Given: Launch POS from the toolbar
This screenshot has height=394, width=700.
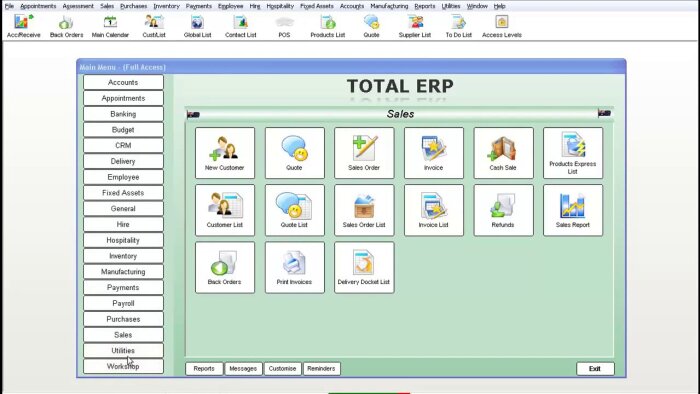Looking at the screenshot, I should (x=284, y=26).
